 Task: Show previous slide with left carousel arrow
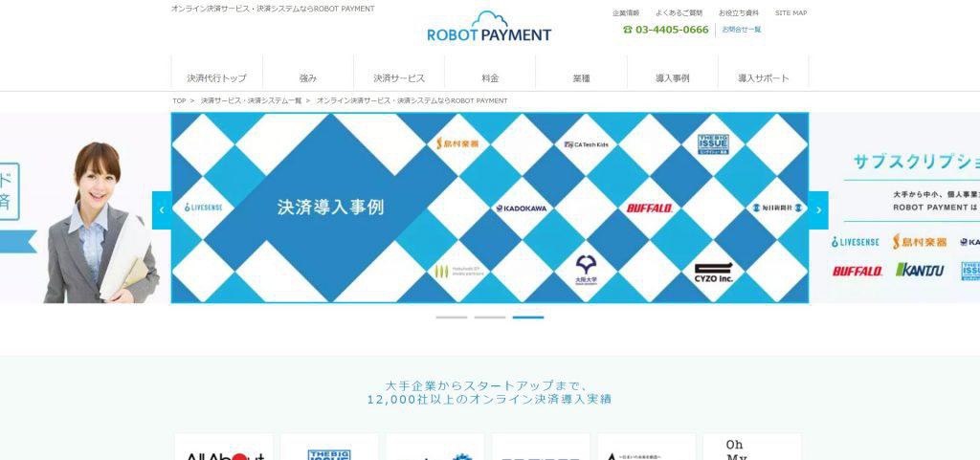[x=162, y=210]
